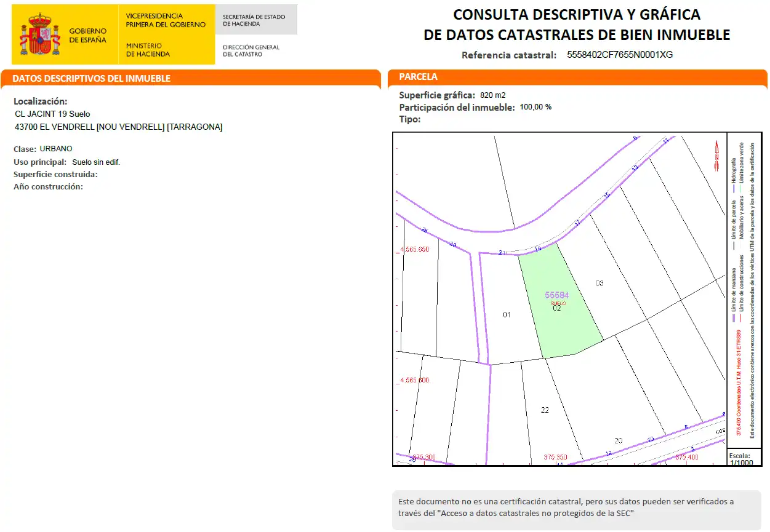Screen dimensions: 770x532
Task: Click the 'DATOS DESCRIPTIVOS DEL INMUEBLE' section header
Action: coord(190,78)
